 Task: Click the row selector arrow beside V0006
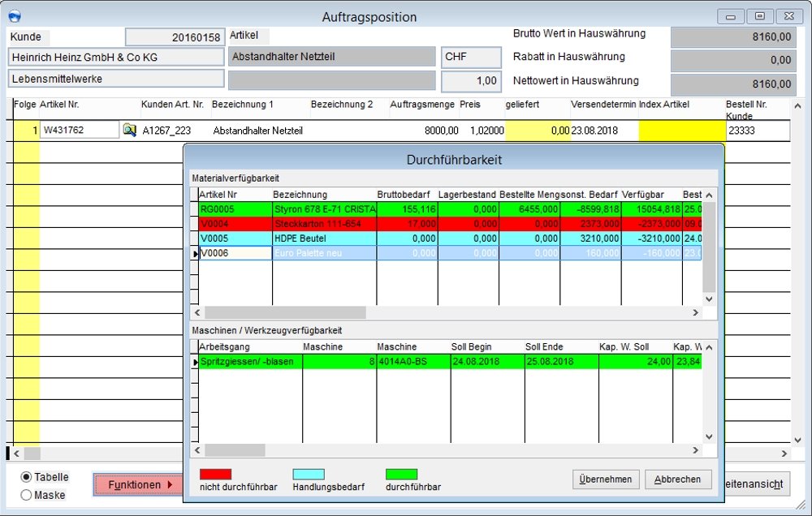pos(195,253)
